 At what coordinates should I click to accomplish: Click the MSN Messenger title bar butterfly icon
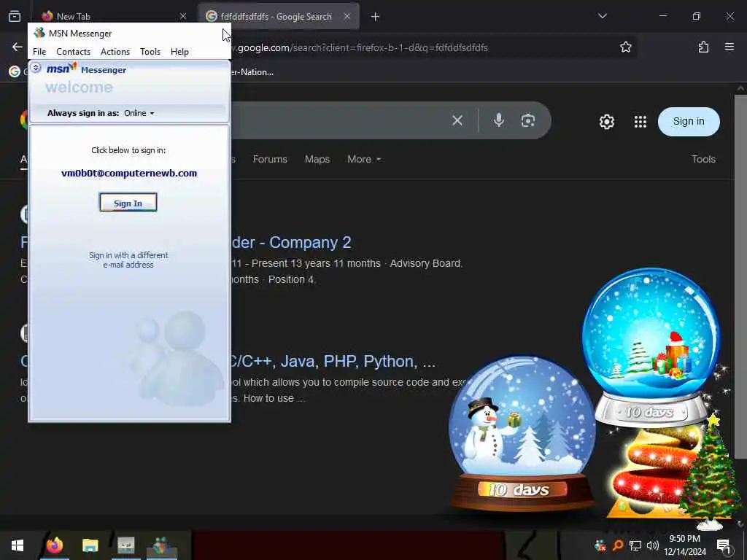coord(39,33)
